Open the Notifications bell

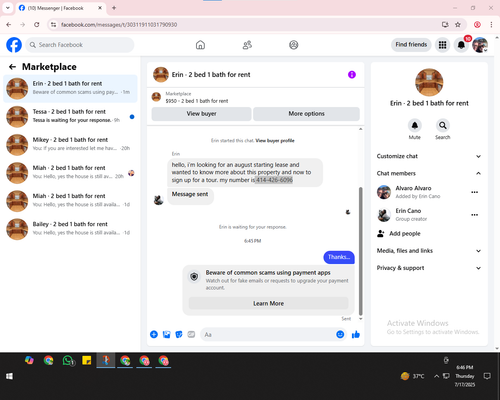pyautogui.click(x=461, y=45)
